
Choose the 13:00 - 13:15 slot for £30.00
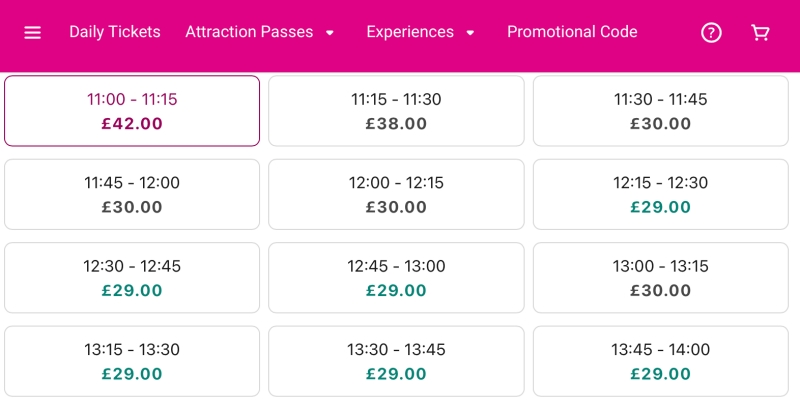[661, 278]
